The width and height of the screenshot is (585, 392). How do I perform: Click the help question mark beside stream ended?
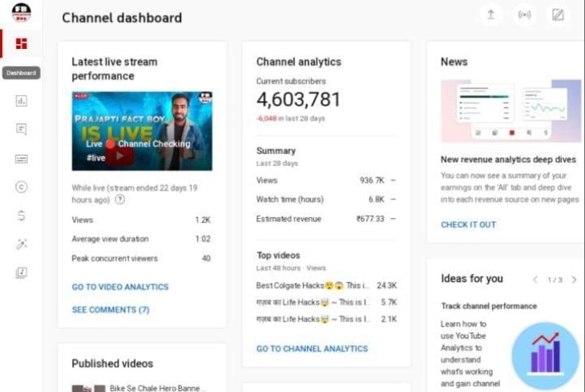(x=119, y=200)
